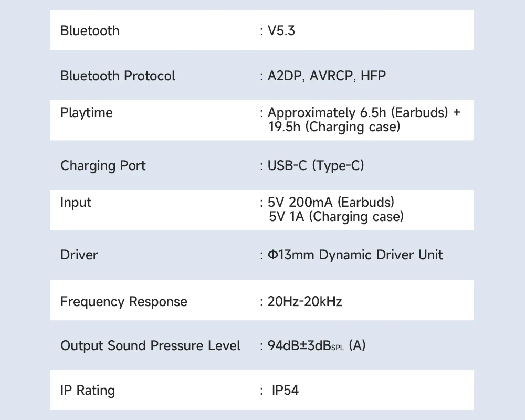The height and width of the screenshot is (420, 525).
Task: Select the USB-C (Type-C) value
Action: click(316, 166)
